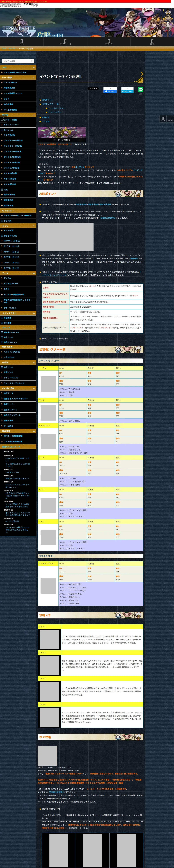Collapse the 交流 tree item

click(2, 189)
